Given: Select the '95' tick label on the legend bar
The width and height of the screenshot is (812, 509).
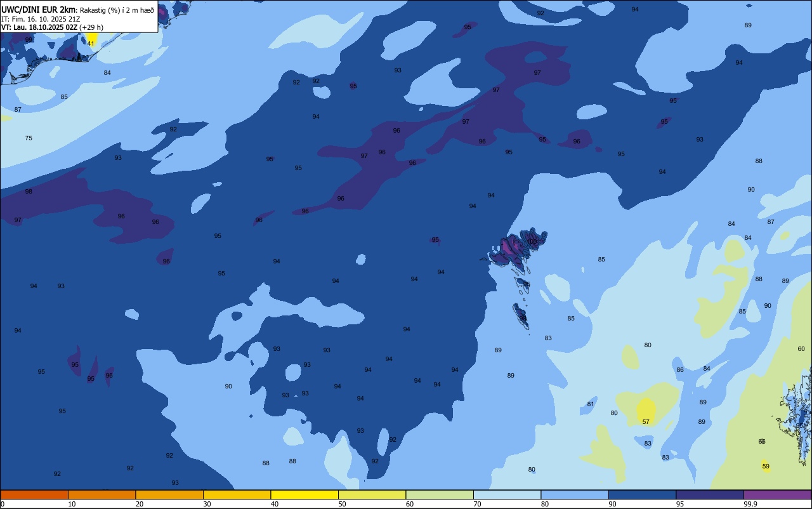Looking at the screenshot, I should (681, 504).
